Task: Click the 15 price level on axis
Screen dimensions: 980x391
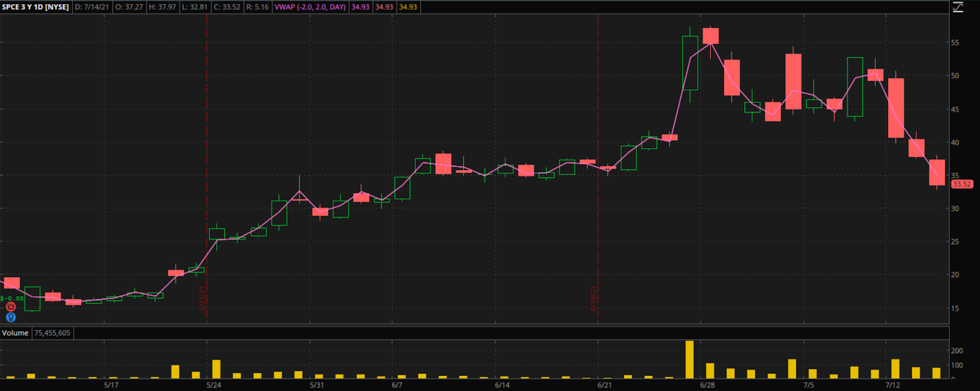Action: 955,308
